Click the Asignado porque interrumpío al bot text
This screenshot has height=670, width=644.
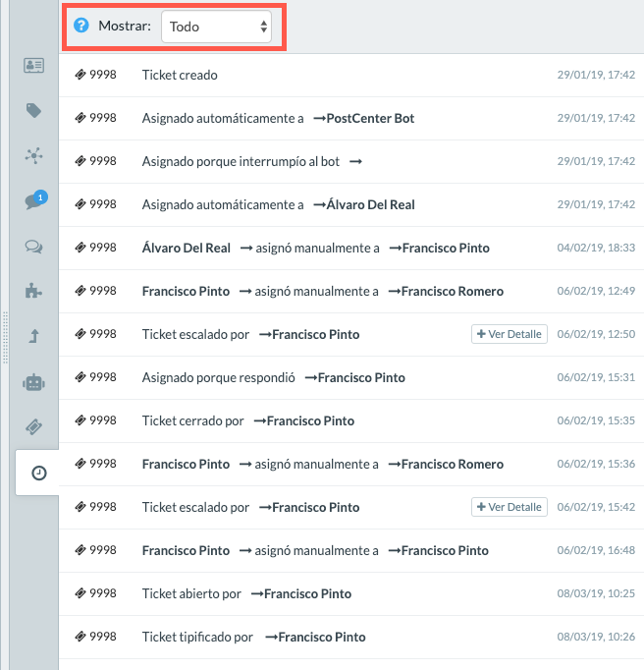tap(241, 161)
